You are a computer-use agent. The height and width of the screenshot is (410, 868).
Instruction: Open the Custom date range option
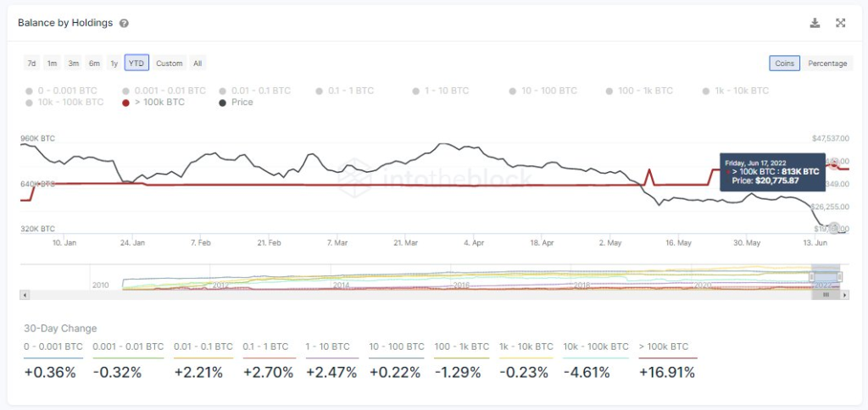pos(169,63)
